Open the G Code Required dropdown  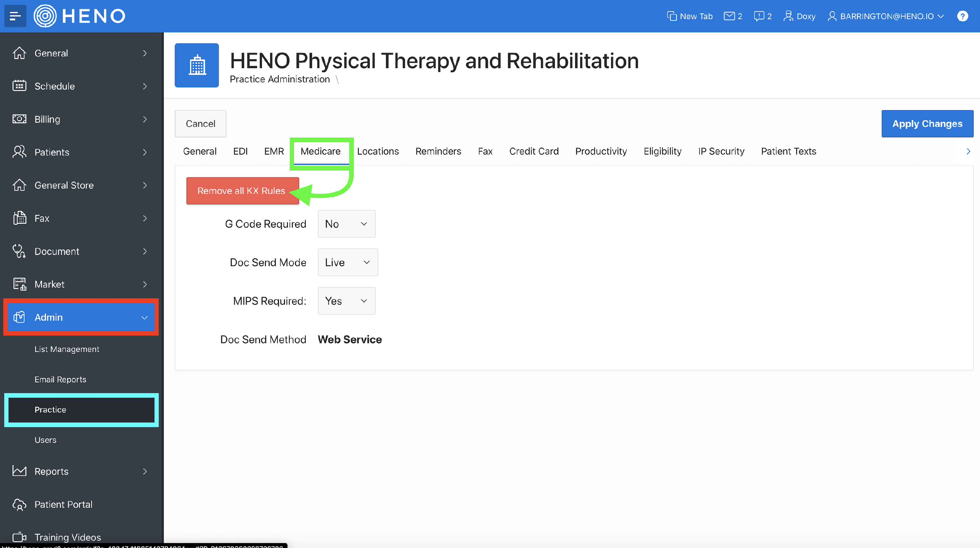(x=346, y=224)
